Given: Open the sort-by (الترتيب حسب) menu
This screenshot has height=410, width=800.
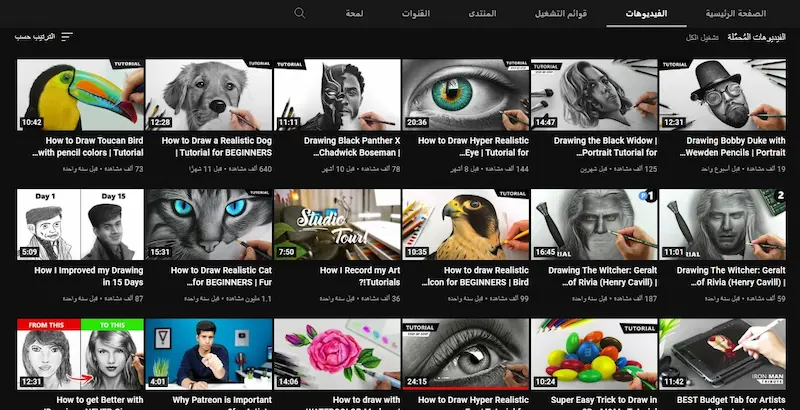Looking at the screenshot, I should [x=44, y=37].
